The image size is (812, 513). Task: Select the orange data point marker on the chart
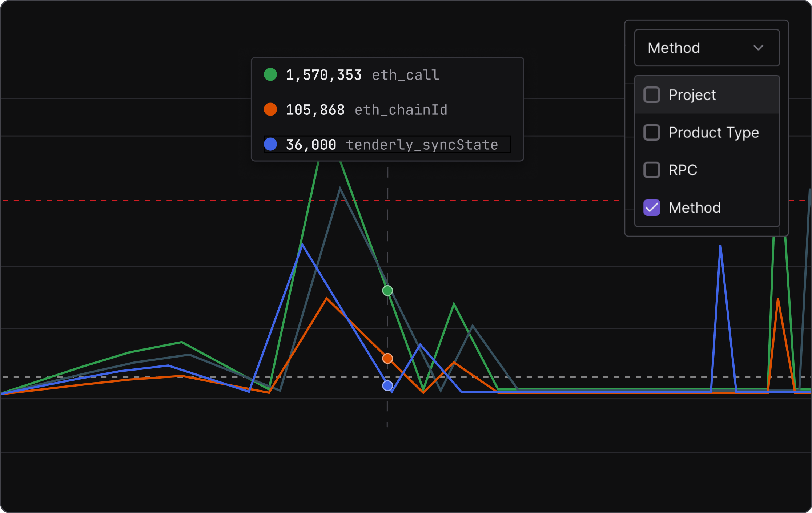click(x=387, y=358)
